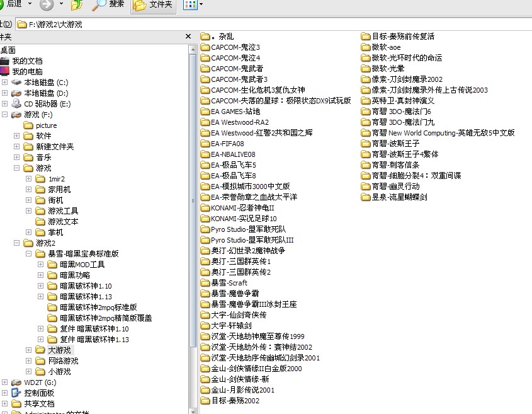Image resolution: width=532 pixels, height=414 pixels.
Task: Expand the 暗黑MOD工具 tree node
Action: [x=41, y=265]
